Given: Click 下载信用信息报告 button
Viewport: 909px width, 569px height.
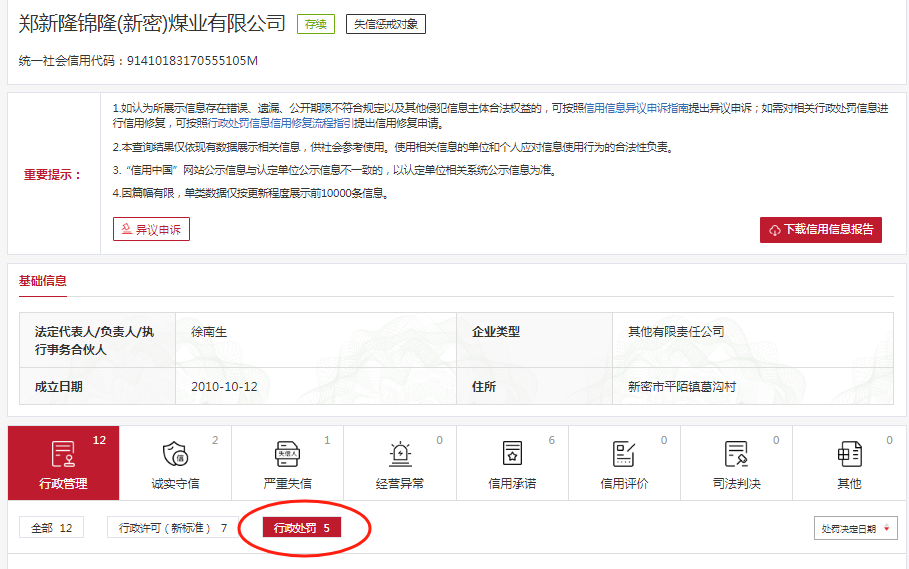Looking at the screenshot, I should pos(820,229).
